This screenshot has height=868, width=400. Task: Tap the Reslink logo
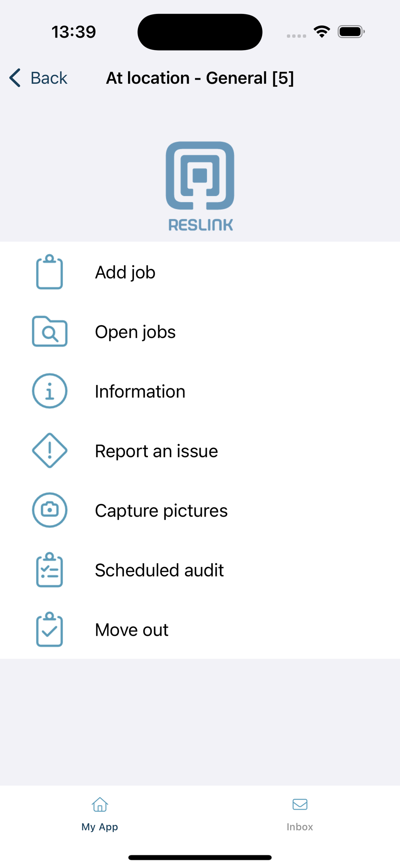(200, 186)
